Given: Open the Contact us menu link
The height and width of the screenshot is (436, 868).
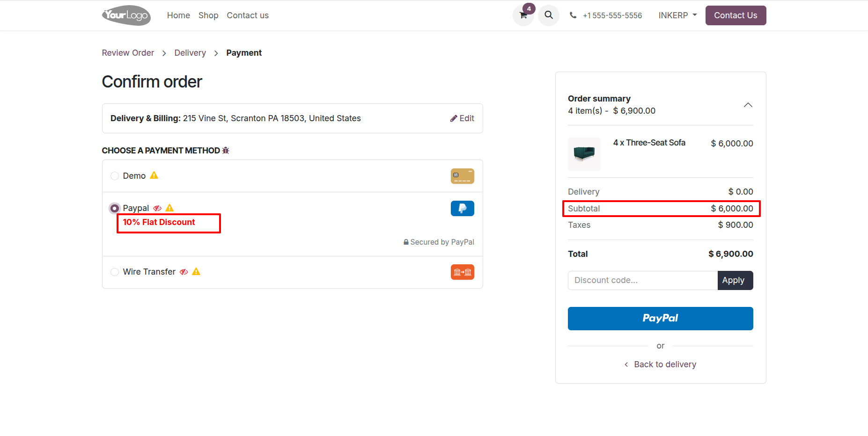Looking at the screenshot, I should click(248, 15).
